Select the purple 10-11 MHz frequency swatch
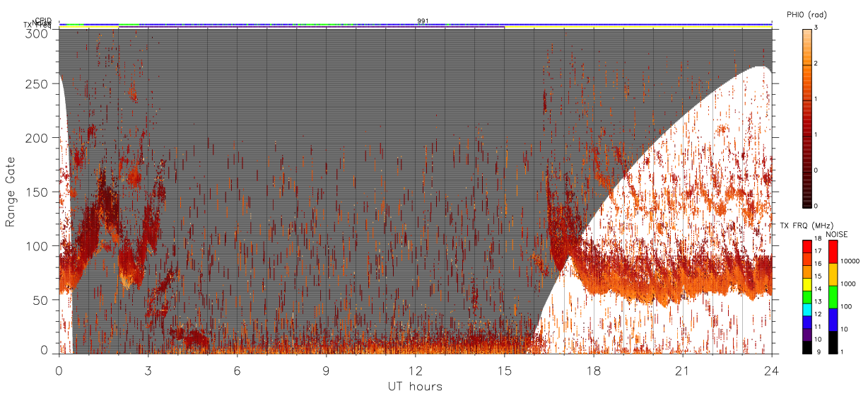 pos(807,335)
